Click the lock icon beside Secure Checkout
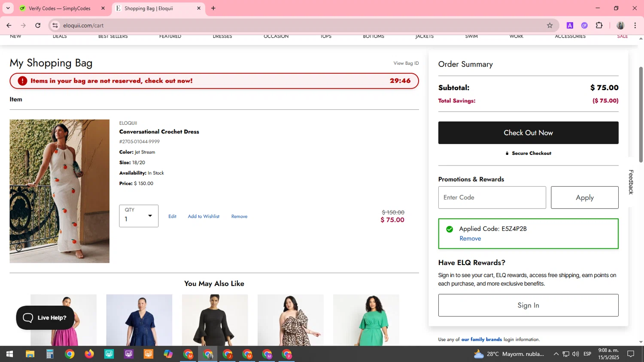The width and height of the screenshot is (644, 362). (507, 153)
